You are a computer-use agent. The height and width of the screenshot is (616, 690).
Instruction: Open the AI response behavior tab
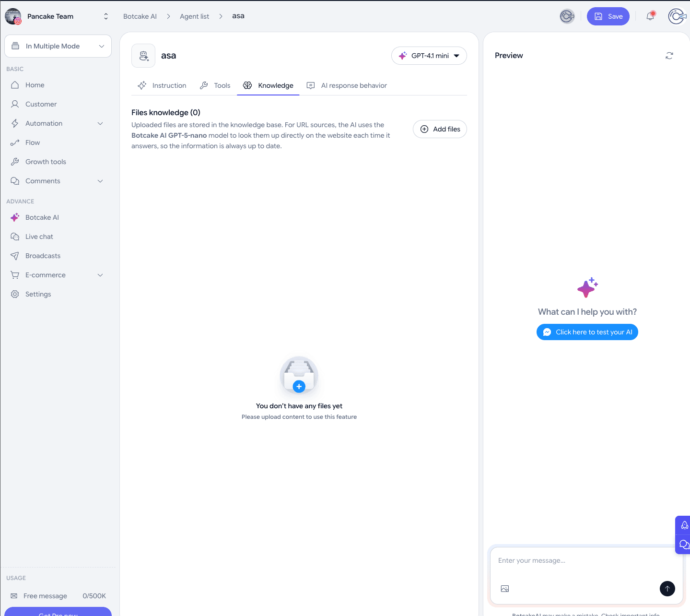pyautogui.click(x=347, y=85)
